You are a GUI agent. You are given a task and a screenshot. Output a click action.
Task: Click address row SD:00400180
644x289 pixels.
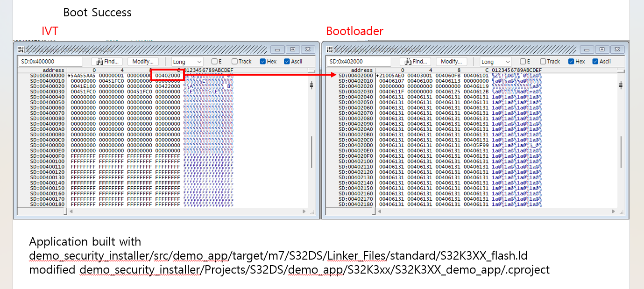47,204
